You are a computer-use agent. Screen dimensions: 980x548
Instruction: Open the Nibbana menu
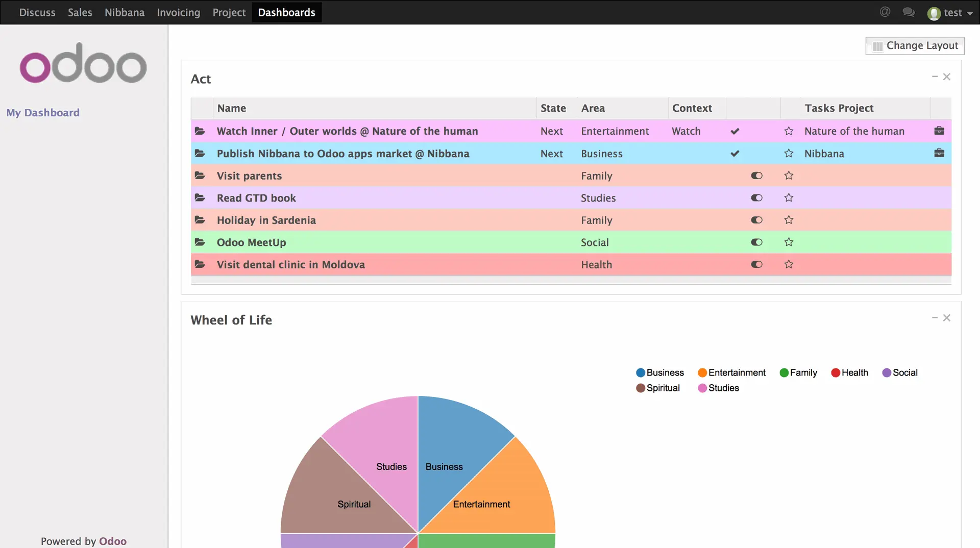pyautogui.click(x=125, y=12)
